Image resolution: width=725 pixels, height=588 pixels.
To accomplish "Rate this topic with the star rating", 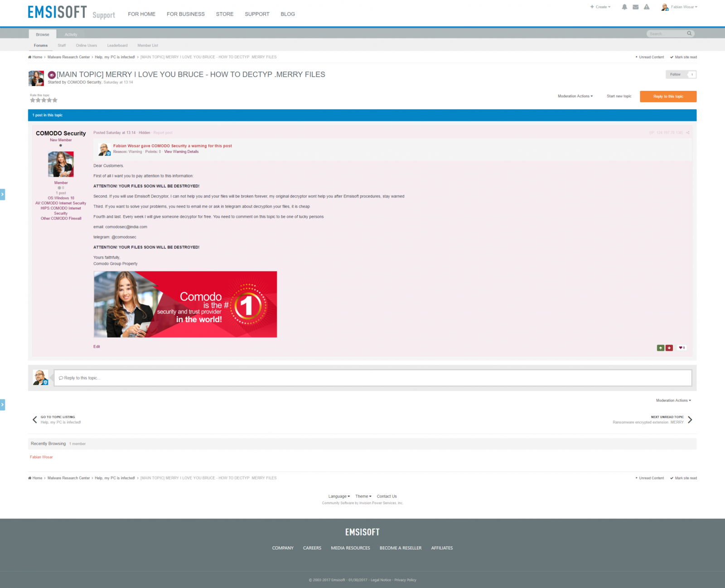I will pos(44,100).
